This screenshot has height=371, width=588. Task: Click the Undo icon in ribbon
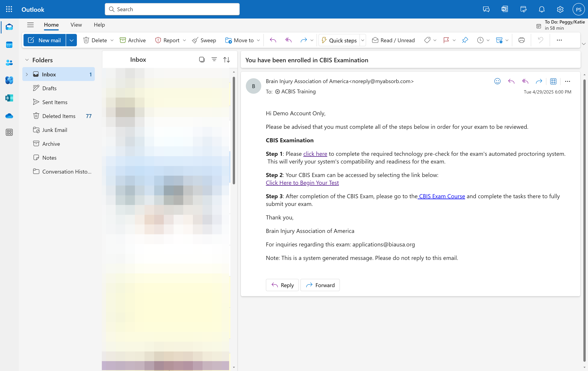tap(540, 40)
